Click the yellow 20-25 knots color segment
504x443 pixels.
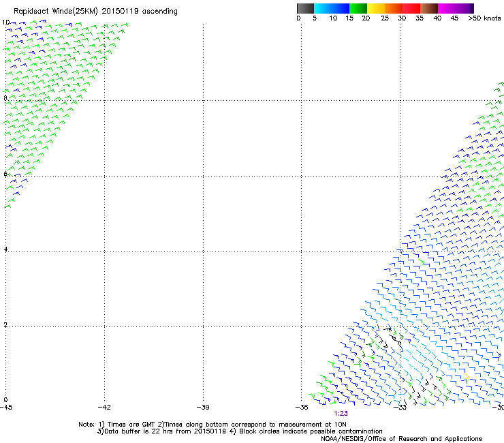(376, 8)
